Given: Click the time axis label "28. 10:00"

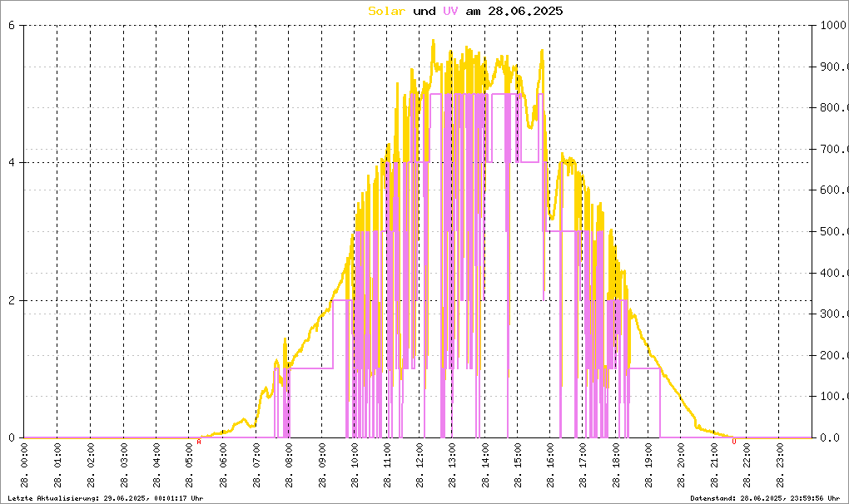Looking at the screenshot, I should (x=354, y=466).
